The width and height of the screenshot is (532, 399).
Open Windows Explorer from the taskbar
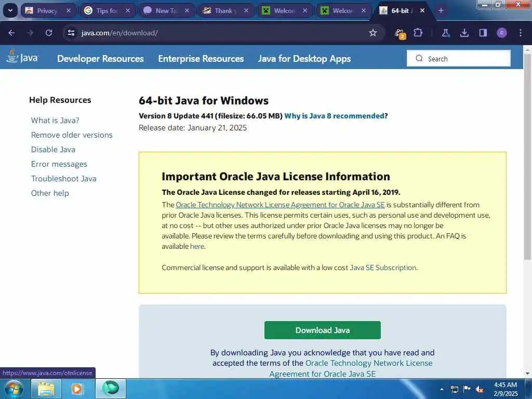pos(46,389)
